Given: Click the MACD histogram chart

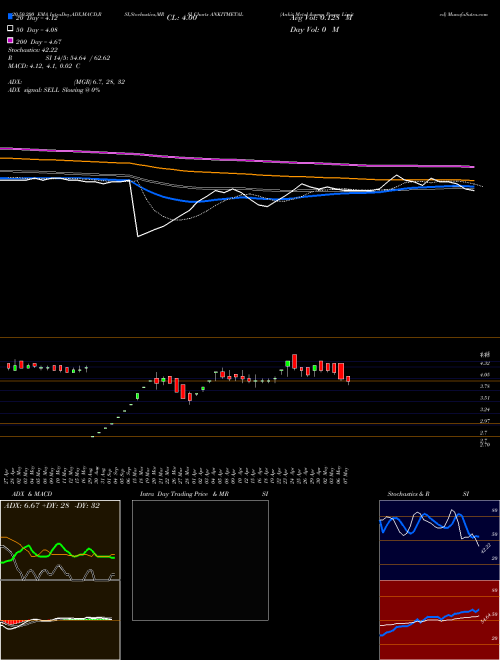Looking at the screenshot, I should click(x=60, y=620).
